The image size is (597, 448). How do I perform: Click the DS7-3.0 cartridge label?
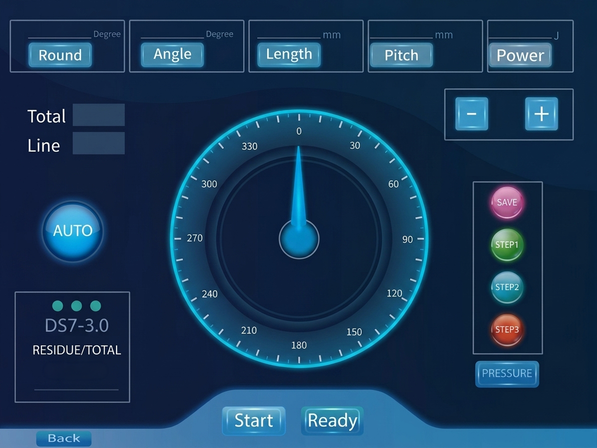[77, 326]
